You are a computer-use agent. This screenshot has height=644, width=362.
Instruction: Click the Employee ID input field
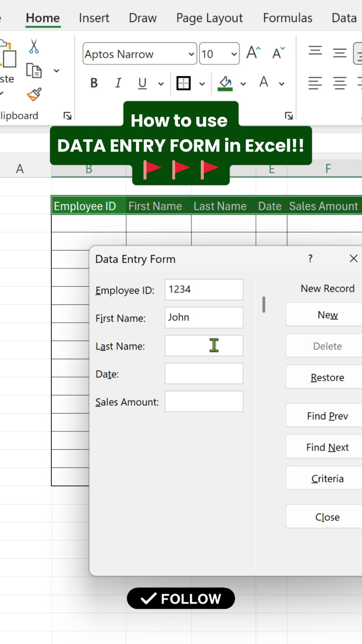coord(204,289)
